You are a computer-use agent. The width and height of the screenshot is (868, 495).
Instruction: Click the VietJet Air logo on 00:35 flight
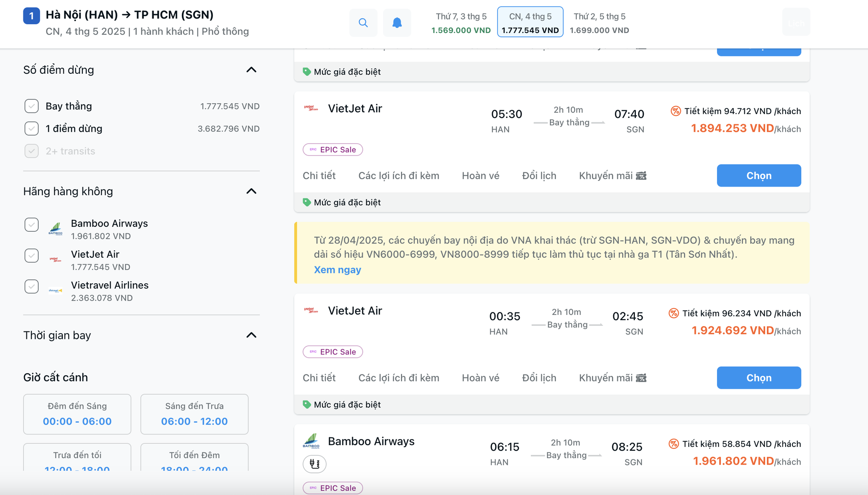click(311, 311)
